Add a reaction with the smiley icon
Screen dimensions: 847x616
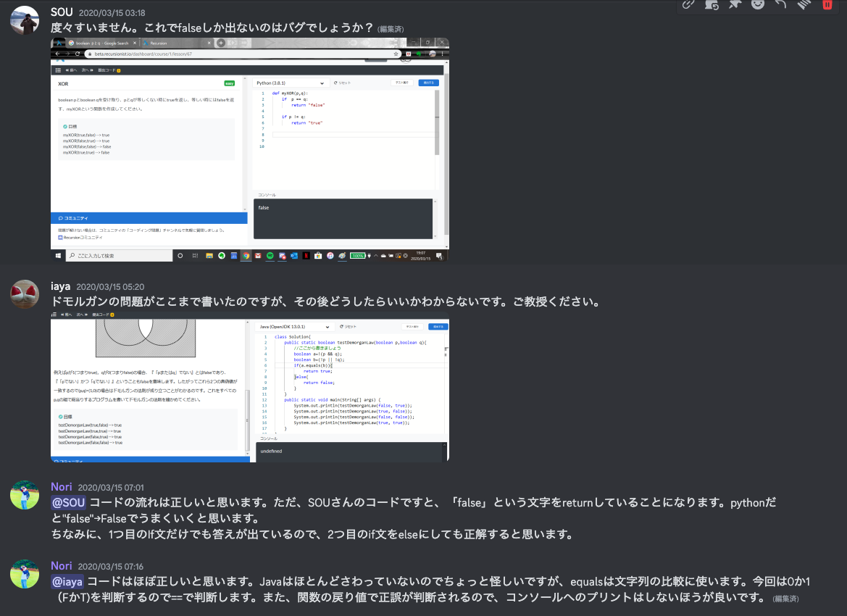(758, 4)
